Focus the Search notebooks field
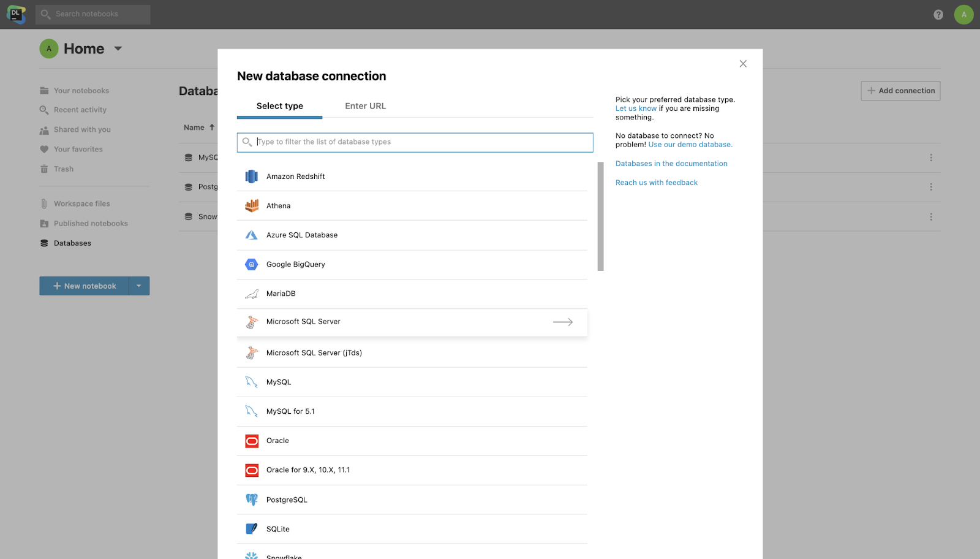This screenshot has width=980, height=559. coord(92,14)
